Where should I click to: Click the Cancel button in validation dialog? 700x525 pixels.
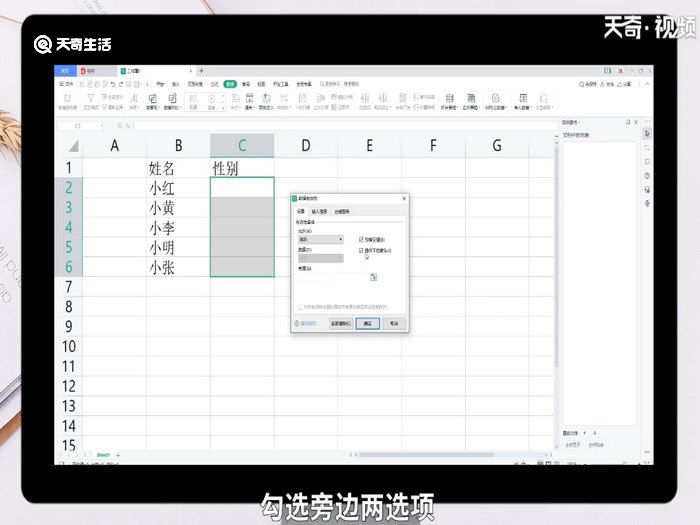pos(394,323)
